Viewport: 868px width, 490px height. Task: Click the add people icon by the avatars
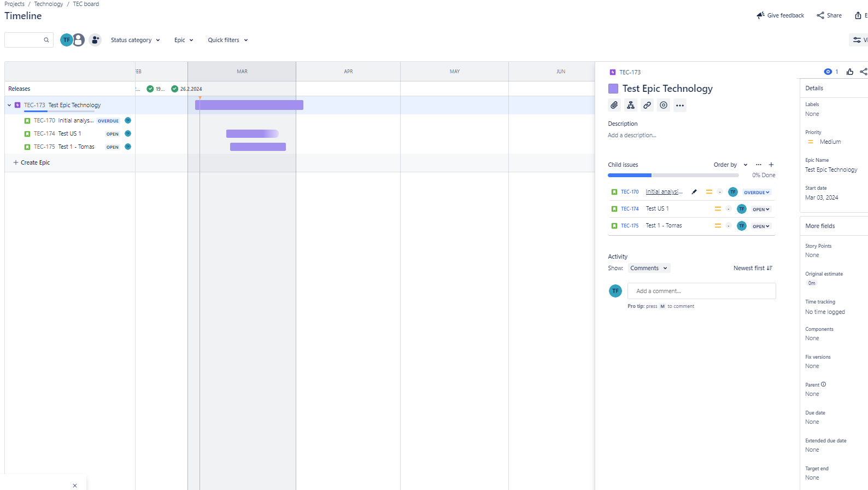coord(95,40)
